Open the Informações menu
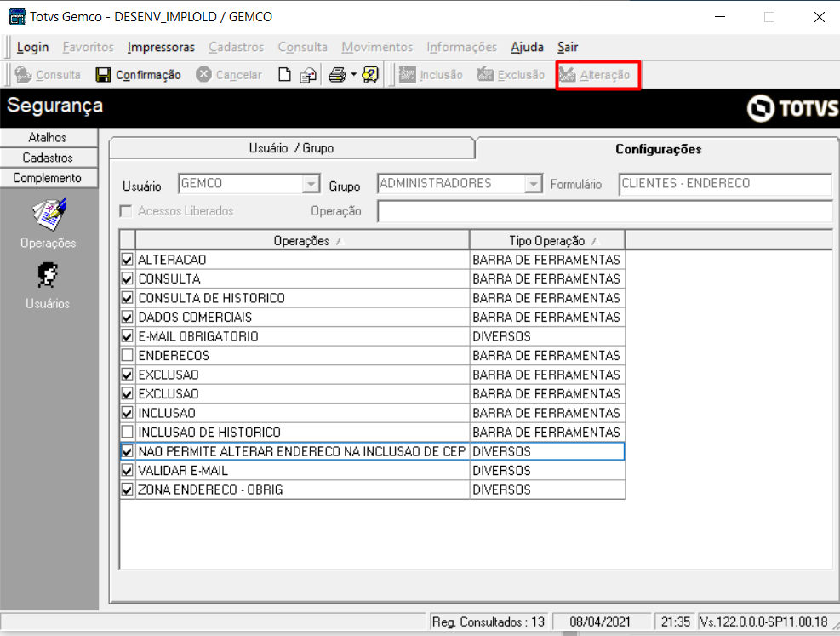 [x=462, y=47]
